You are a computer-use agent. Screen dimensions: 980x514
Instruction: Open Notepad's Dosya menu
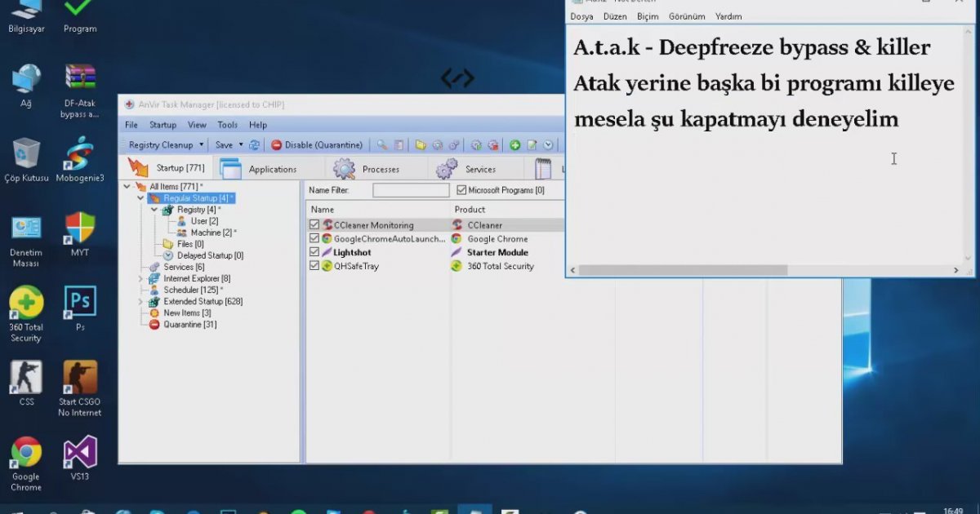pyautogui.click(x=582, y=16)
